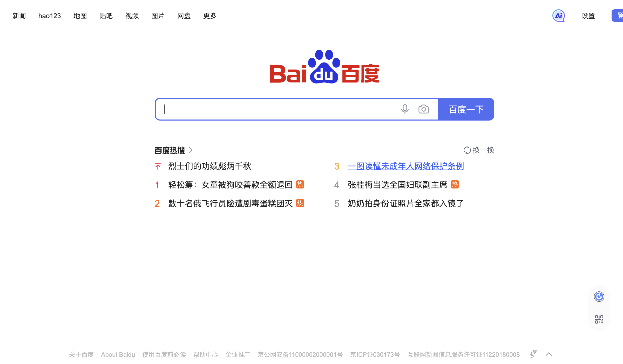The image size is (623, 364).
Task: Open headline 一图读懂未成年人网络保护条例
Action: 406,166
